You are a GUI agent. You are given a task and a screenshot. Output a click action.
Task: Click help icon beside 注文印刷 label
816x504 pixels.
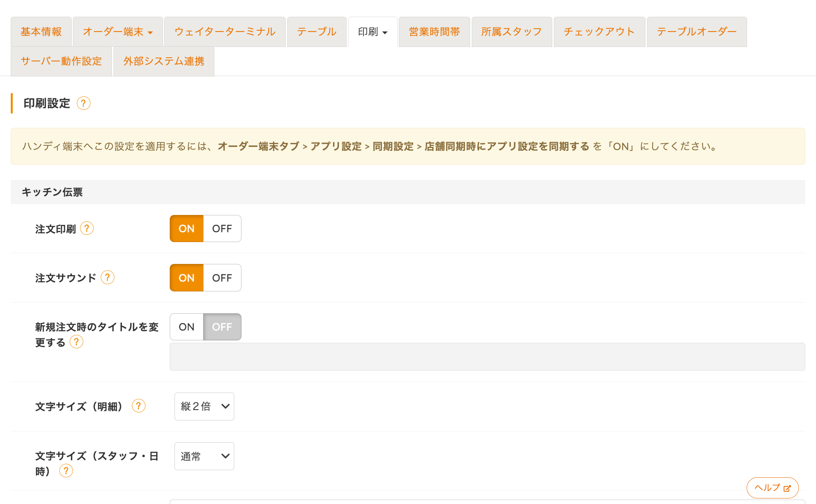click(x=87, y=229)
